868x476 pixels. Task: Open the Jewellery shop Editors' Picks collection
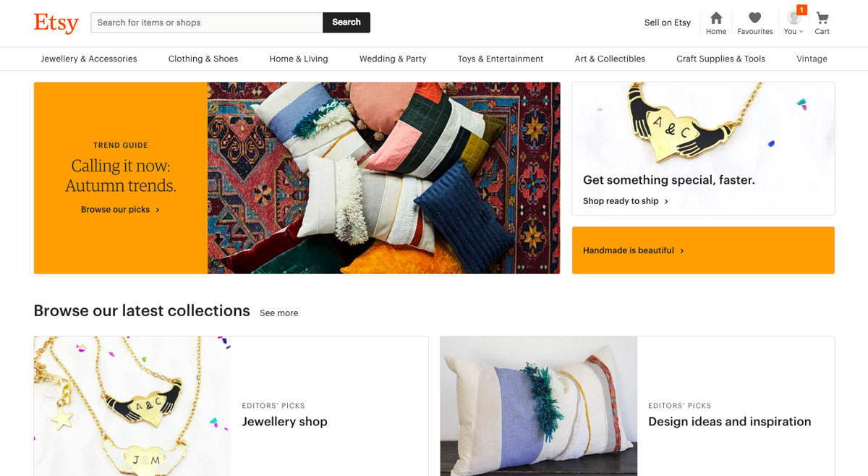click(284, 421)
